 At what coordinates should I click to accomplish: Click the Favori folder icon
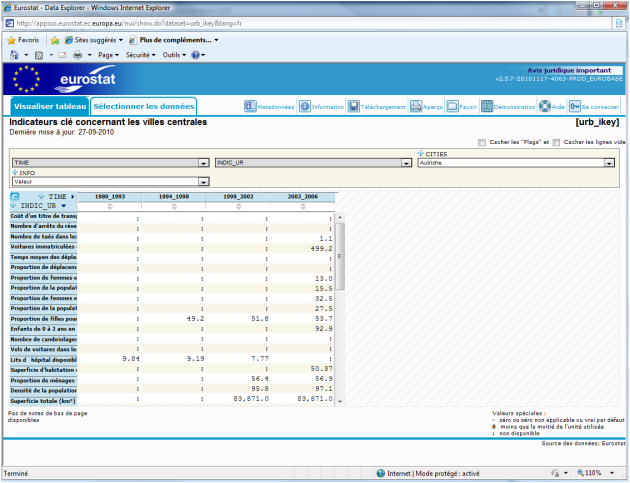(x=452, y=106)
